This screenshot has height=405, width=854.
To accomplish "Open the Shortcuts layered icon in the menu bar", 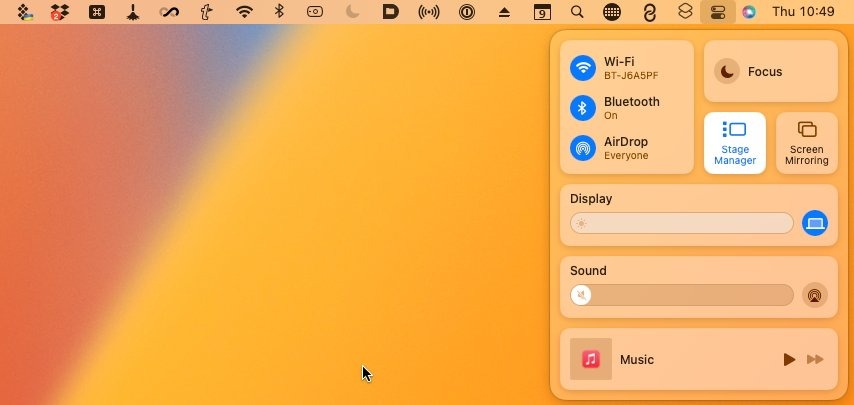I will 685,11.
